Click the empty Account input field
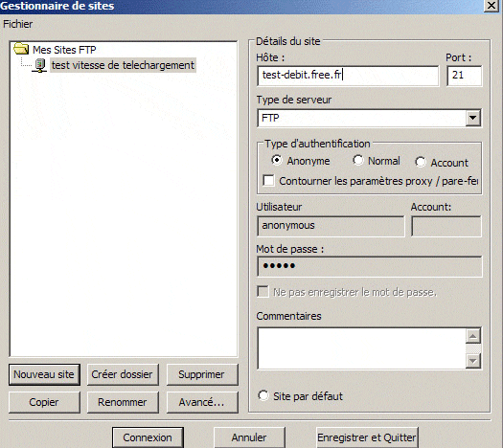Image resolution: width=503 pixels, height=448 pixels. (x=446, y=226)
